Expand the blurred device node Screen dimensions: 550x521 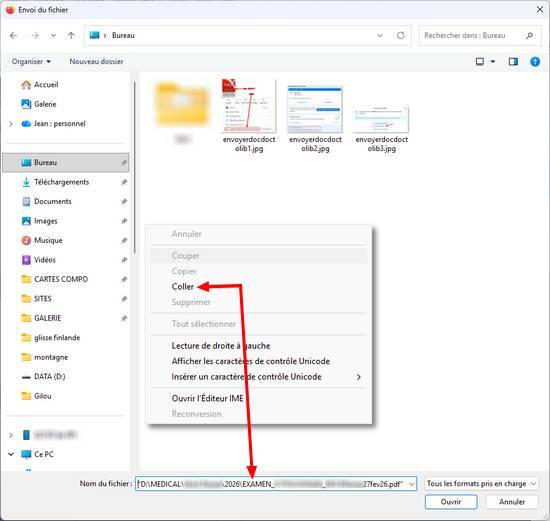(11, 435)
